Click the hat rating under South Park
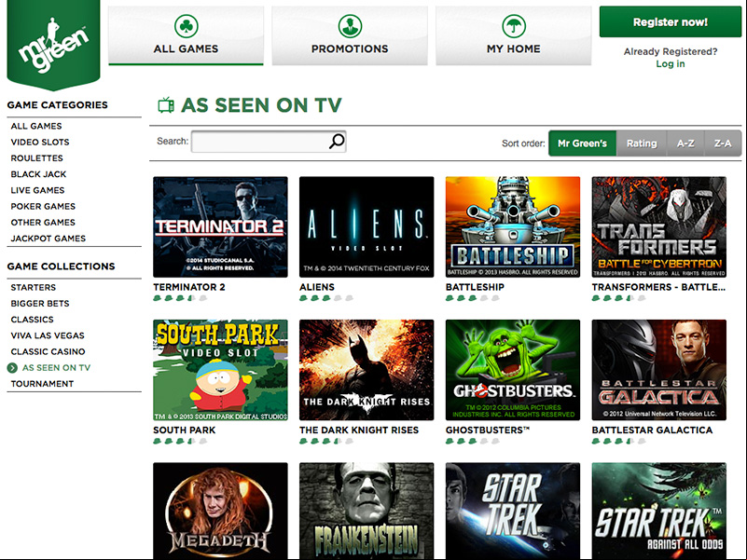747x560 pixels. tap(180, 441)
